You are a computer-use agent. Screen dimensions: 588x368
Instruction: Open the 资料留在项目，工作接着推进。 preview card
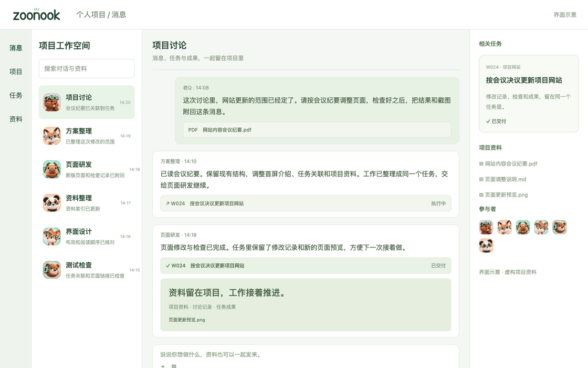[x=306, y=304]
